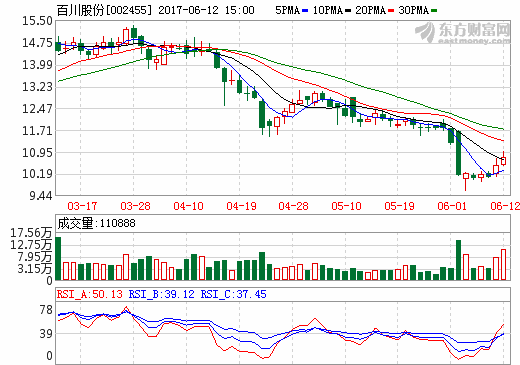Select the 06-12 date label

tap(505, 206)
